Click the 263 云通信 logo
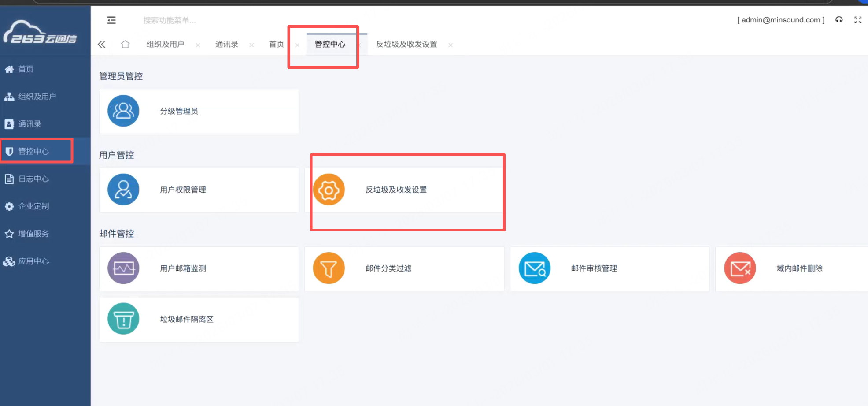 [40, 32]
